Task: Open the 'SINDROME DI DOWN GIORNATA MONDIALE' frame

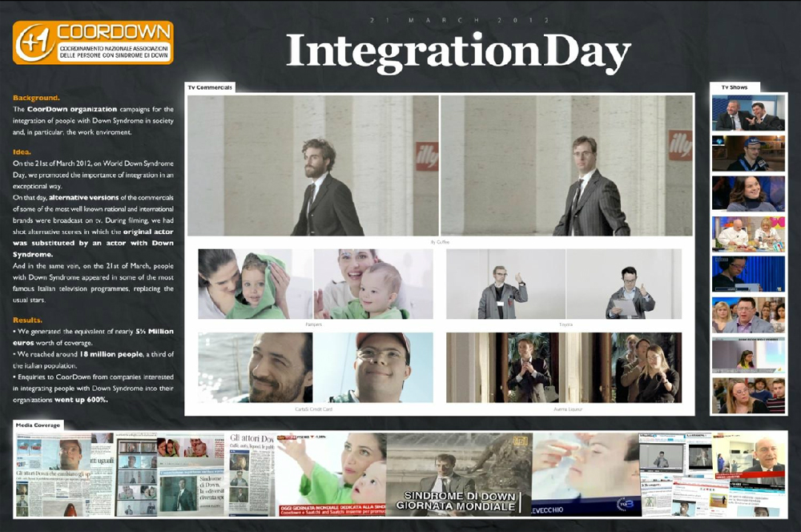Action: click(x=459, y=475)
